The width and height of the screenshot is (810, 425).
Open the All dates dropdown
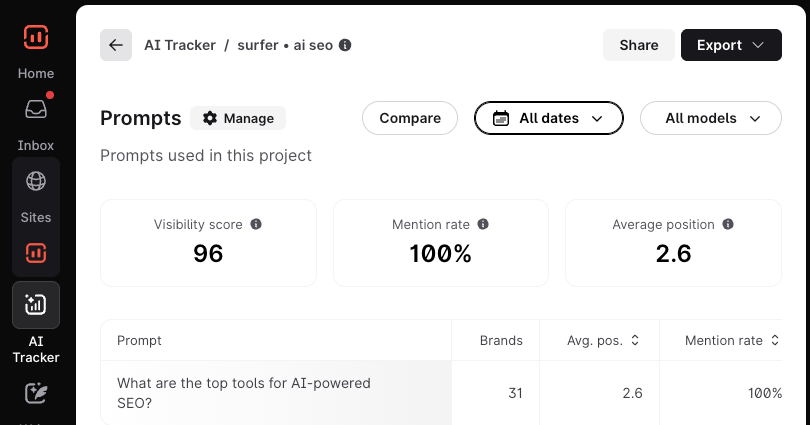pyautogui.click(x=548, y=118)
